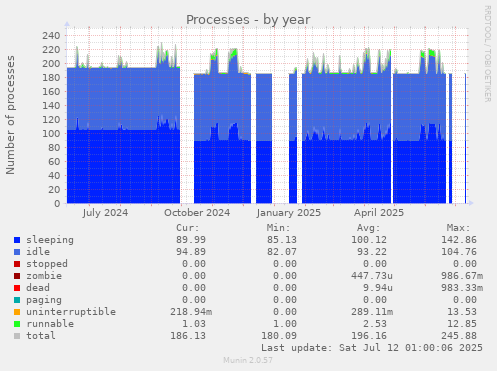
Task: Click the uninterruptible legend color swatch
Action: [x=17, y=312]
